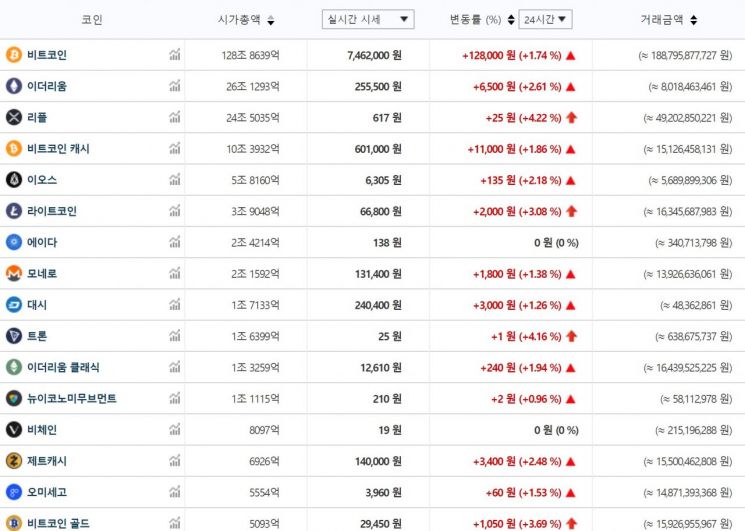Open the 모네로 coin link
The height and width of the screenshot is (531, 745).
click(42, 273)
